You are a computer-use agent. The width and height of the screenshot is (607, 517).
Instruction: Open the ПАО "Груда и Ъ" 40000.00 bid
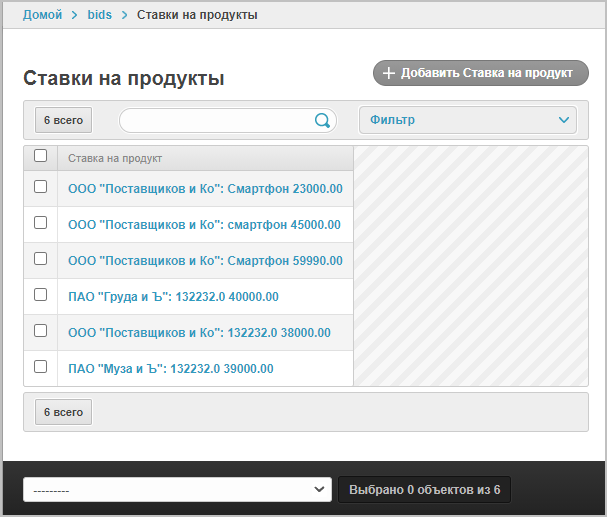tap(173, 296)
